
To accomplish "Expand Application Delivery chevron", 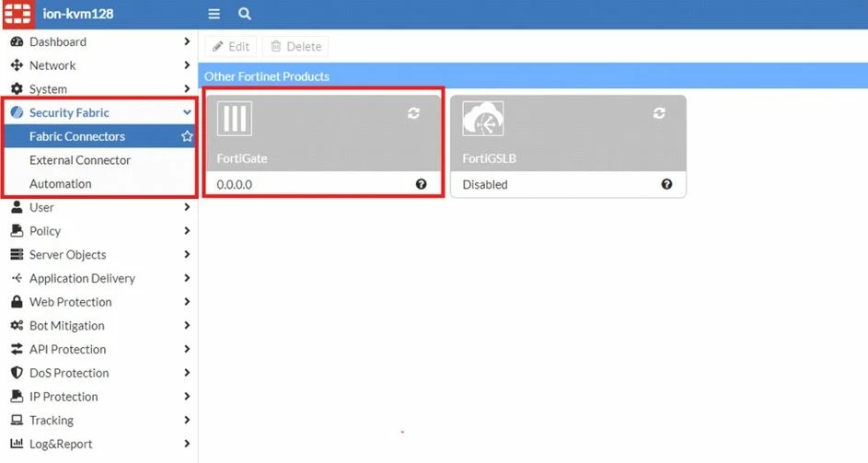I will pyautogui.click(x=187, y=278).
